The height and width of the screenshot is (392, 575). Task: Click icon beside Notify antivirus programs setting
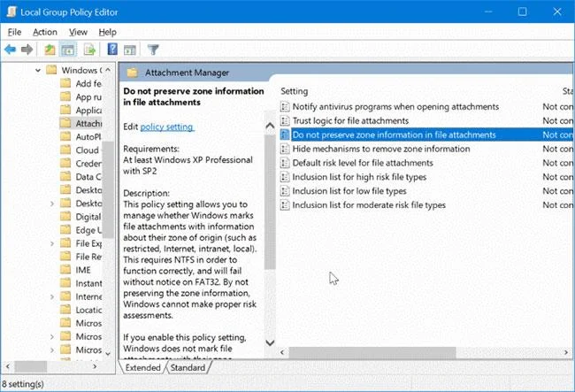(285, 107)
